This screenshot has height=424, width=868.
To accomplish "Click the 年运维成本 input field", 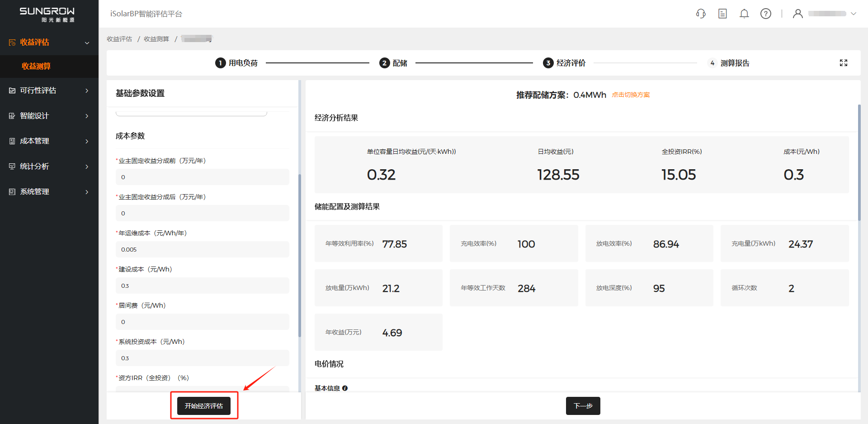I will [202, 249].
